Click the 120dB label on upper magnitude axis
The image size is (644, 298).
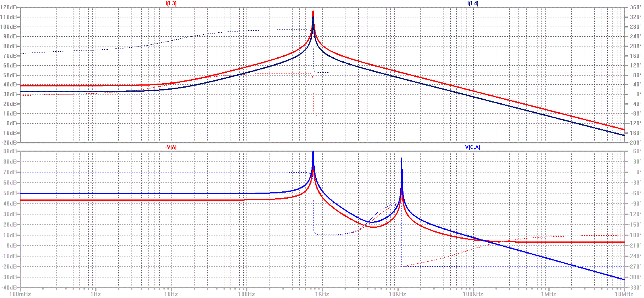tap(9, 8)
